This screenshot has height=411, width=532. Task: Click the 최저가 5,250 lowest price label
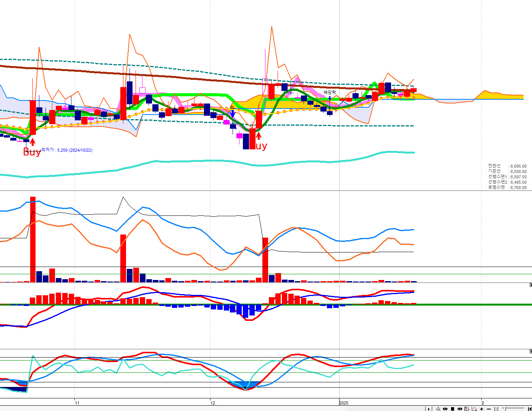coord(67,150)
